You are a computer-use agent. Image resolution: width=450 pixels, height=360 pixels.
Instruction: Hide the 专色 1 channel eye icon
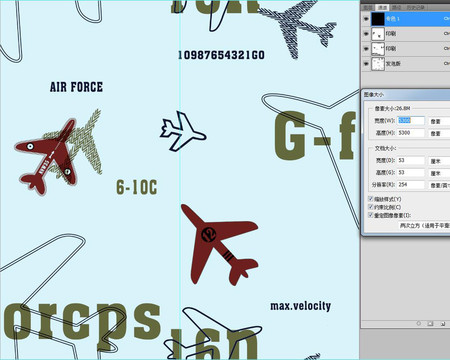[366, 19]
